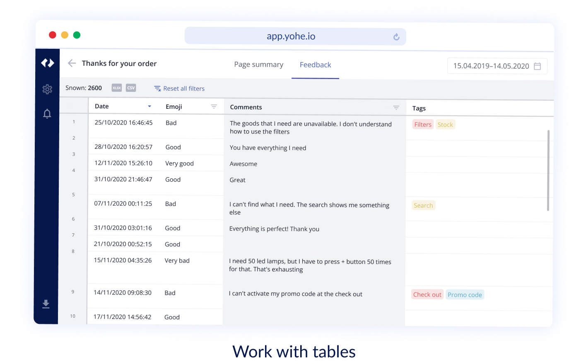Toggle Date column sort arrow
Viewport: 588px width, 364px height.
coord(149,107)
